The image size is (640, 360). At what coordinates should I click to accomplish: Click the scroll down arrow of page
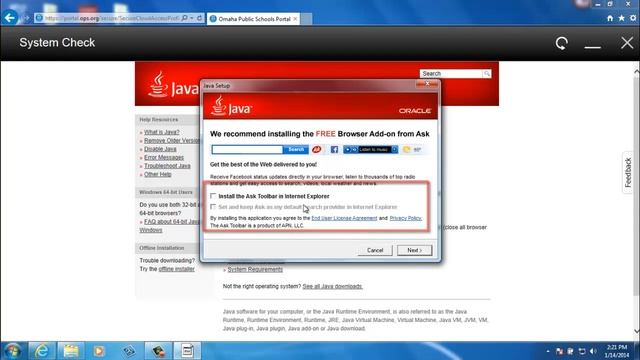click(636, 331)
